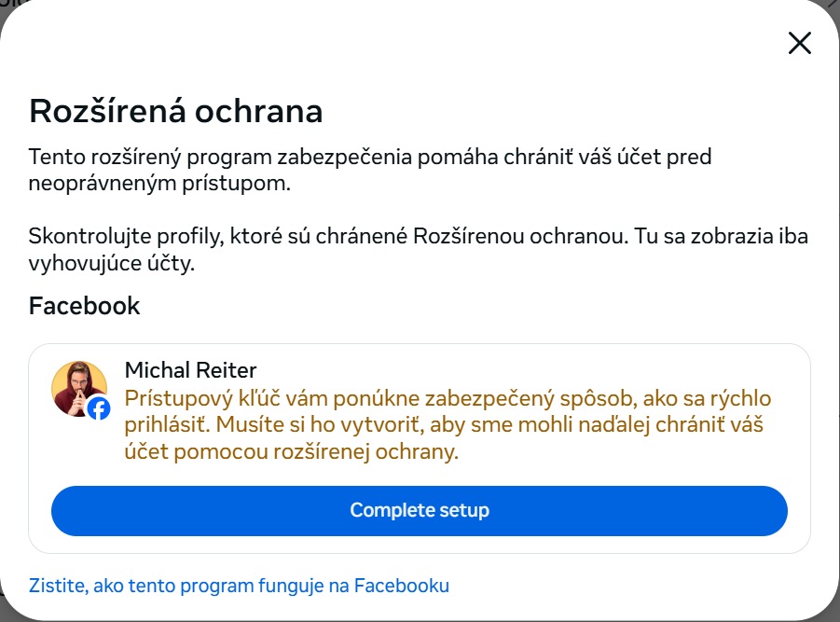Image resolution: width=840 pixels, height=622 pixels.
Task: Dismiss the Rozšírená ochrana dialog
Action: coord(799,43)
